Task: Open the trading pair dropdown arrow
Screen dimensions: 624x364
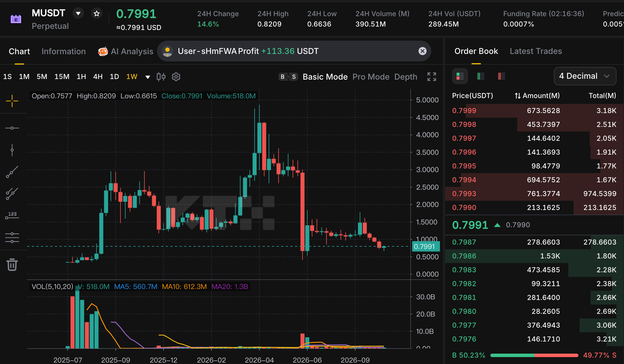Action: click(78, 13)
